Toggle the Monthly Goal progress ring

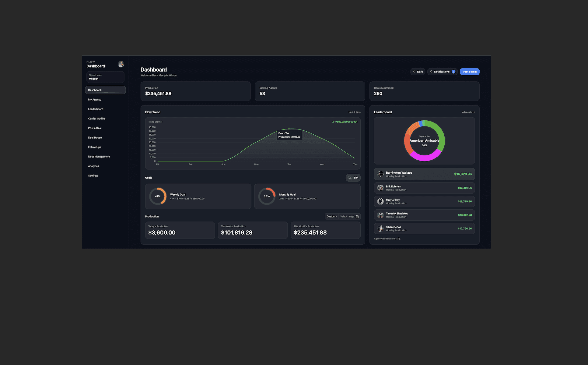click(267, 196)
